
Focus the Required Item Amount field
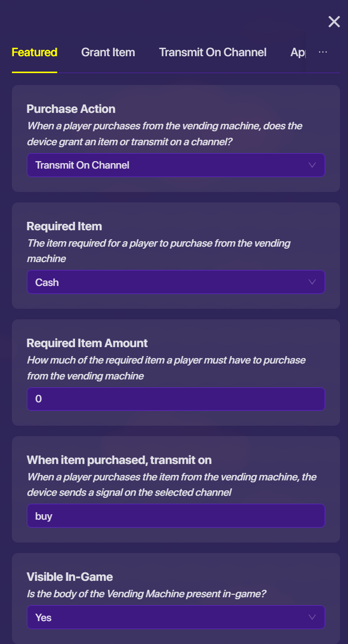click(x=175, y=399)
